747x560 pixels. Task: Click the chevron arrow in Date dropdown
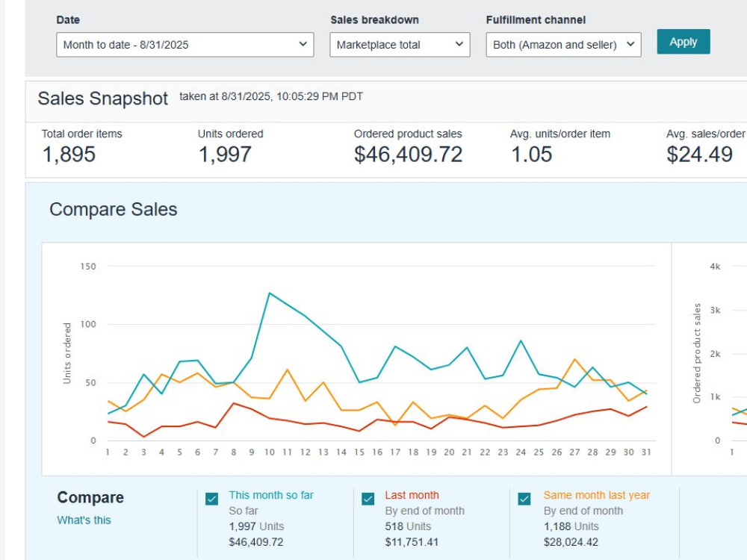[x=303, y=44]
